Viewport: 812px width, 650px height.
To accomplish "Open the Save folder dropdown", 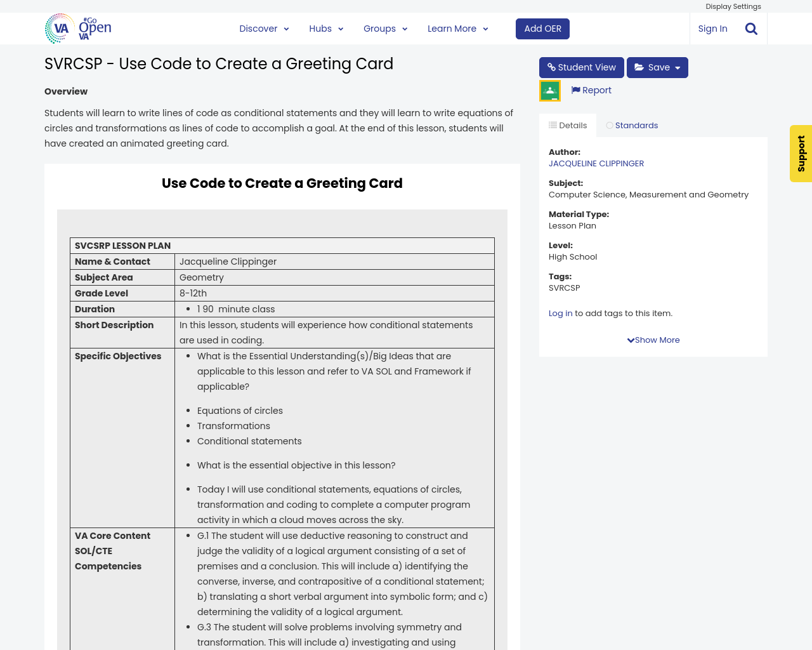I will 657,67.
